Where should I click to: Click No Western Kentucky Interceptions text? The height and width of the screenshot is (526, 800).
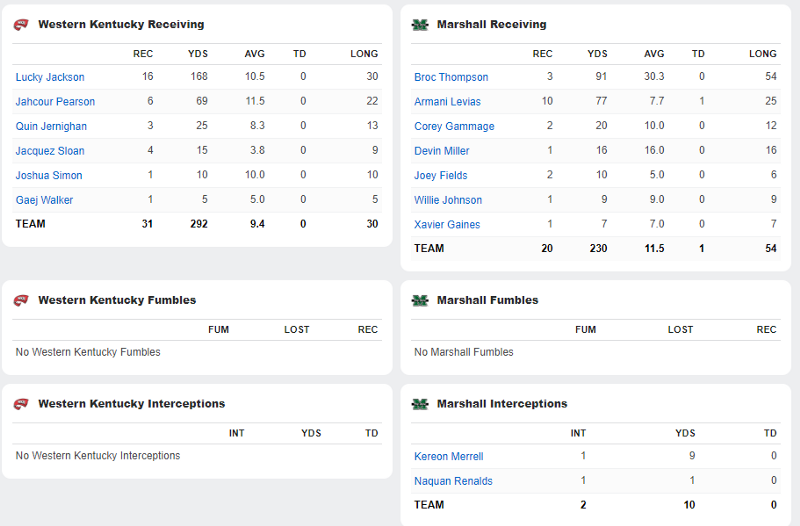point(98,456)
